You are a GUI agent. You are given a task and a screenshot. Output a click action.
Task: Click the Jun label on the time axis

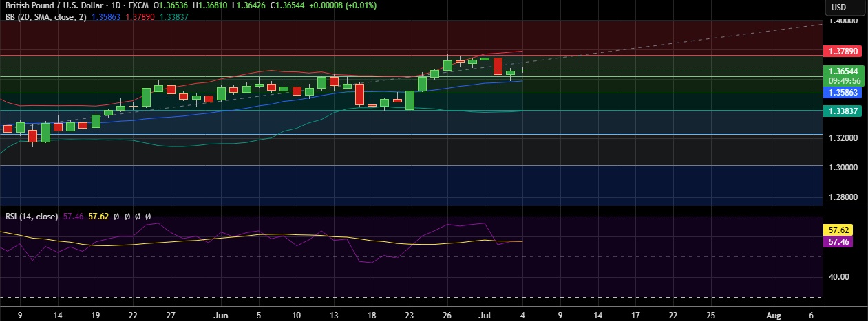coord(221,314)
